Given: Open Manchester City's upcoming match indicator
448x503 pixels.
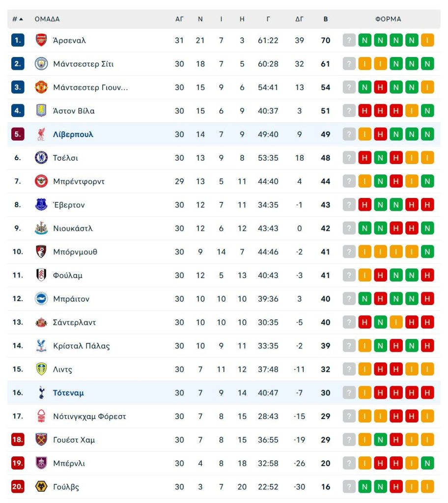Looking at the screenshot, I should [349, 64].
